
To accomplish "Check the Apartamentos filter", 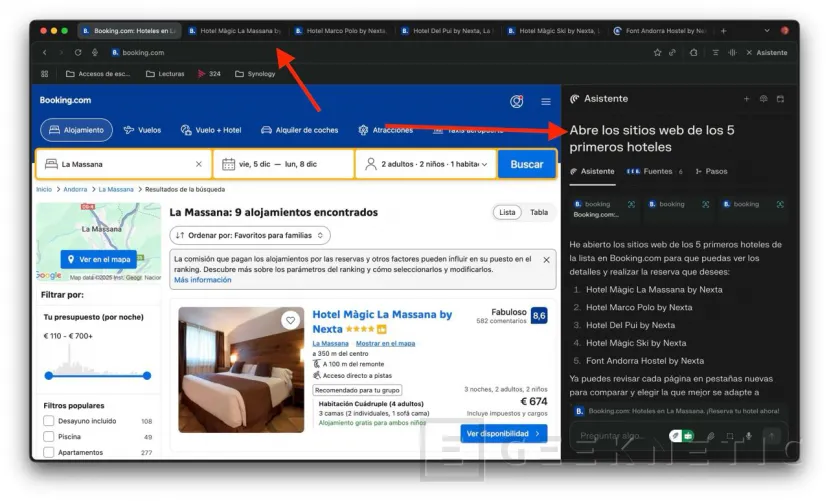I will [49, 452].
